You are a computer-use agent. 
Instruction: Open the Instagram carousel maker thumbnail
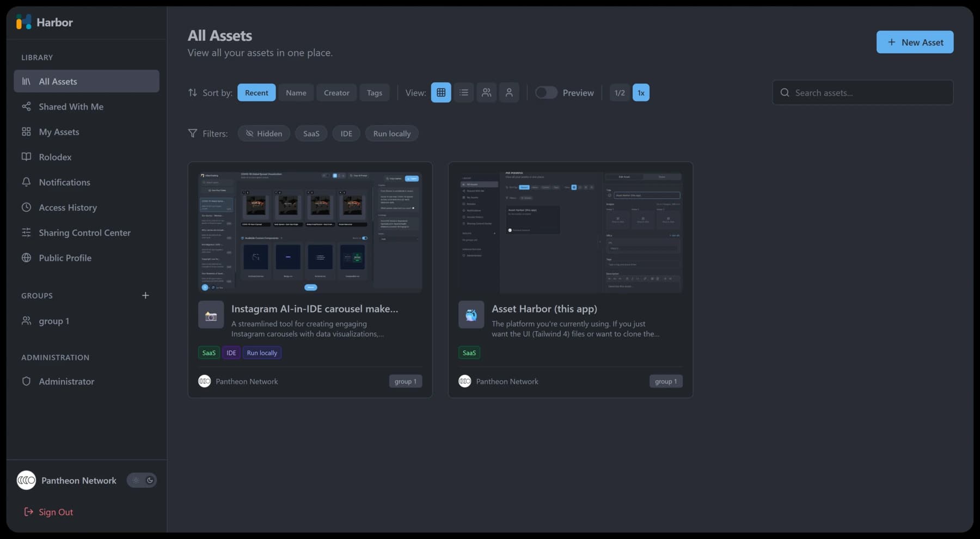pyautogui.click(x=310, y=232)
